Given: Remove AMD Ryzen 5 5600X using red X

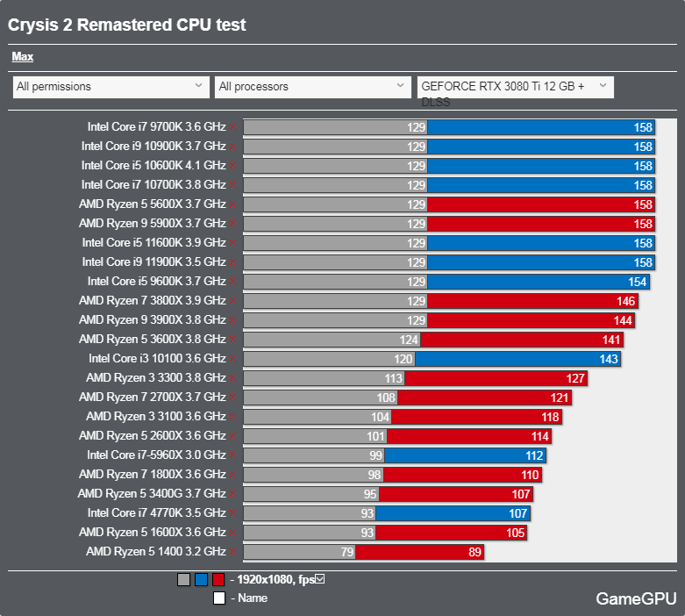Looking at the screenshot, I should tap(232, 204).
